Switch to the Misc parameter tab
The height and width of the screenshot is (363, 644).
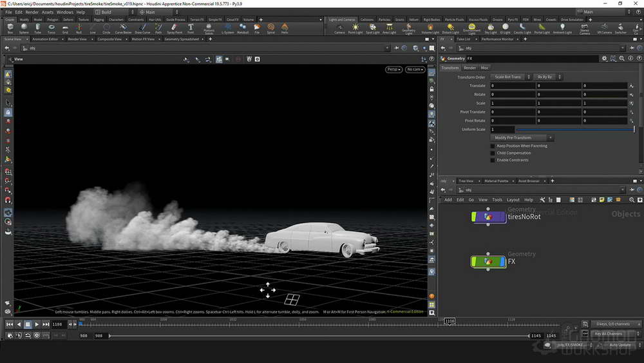click(x=485, y=68)
